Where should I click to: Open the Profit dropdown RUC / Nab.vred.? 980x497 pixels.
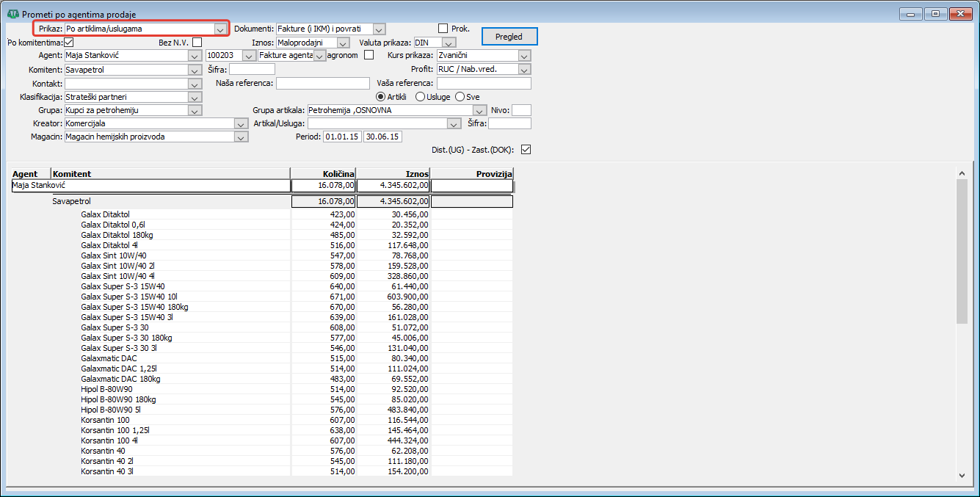(523, 69)
